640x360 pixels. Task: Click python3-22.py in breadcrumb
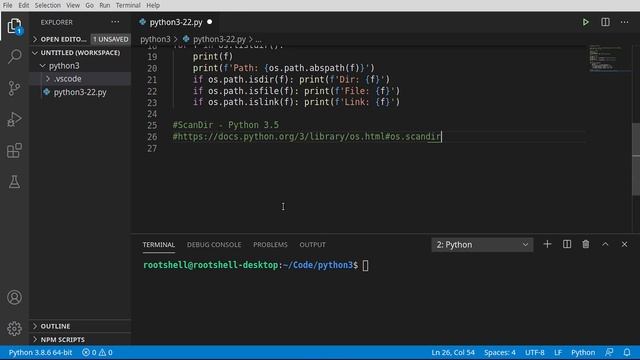pyautogui.click(x=220, y=39)
